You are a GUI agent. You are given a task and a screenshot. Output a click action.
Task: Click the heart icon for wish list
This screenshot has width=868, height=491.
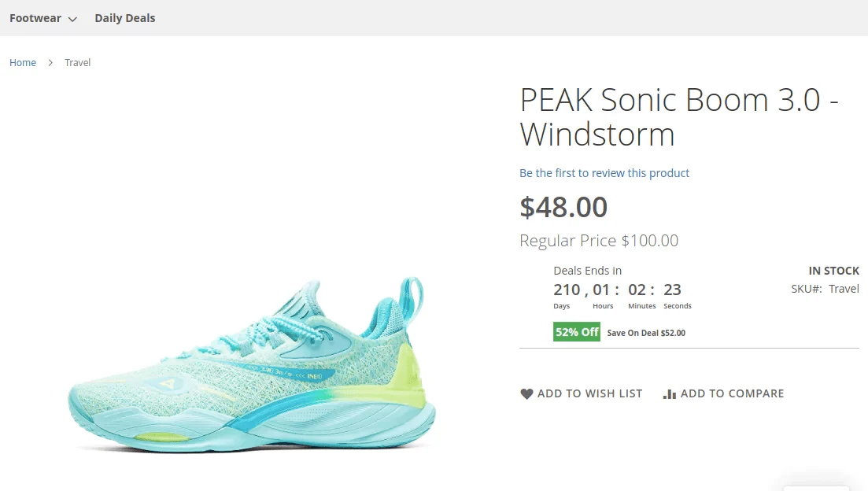(x=526, y=393)
